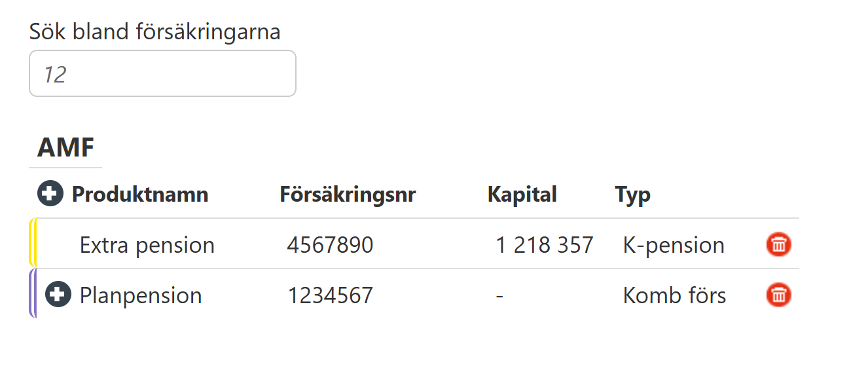Click insurance number 1234567
The width and height of the screenshot is (868, 370).
point(330,295)
